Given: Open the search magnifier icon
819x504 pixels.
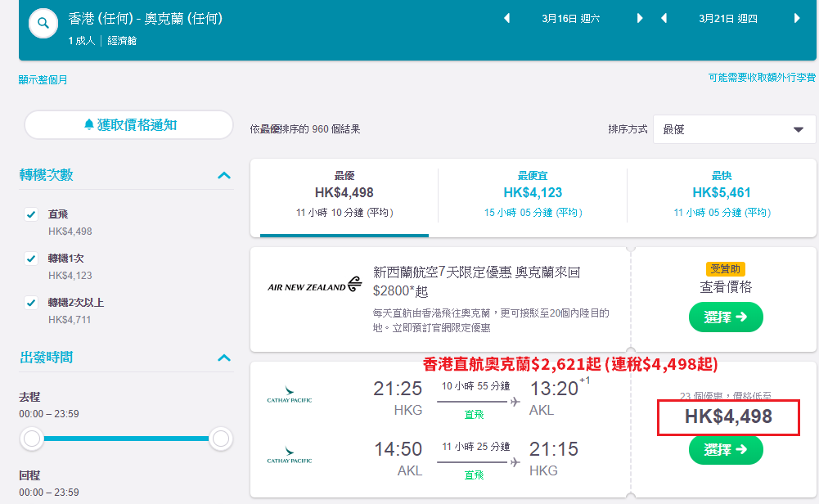Looking at the screenshot, I should pos(43,24).
